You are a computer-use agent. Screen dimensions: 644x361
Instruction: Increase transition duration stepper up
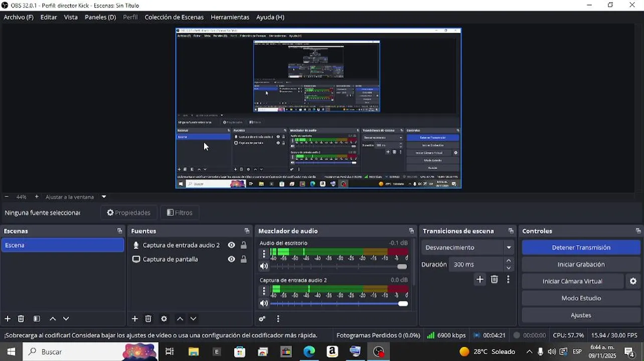(509, 261)
